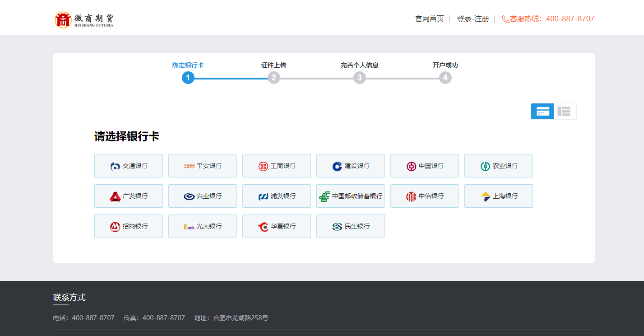Click the 请选择银行卡 heading
The image size is (644, 336).
tap(127, 136)
